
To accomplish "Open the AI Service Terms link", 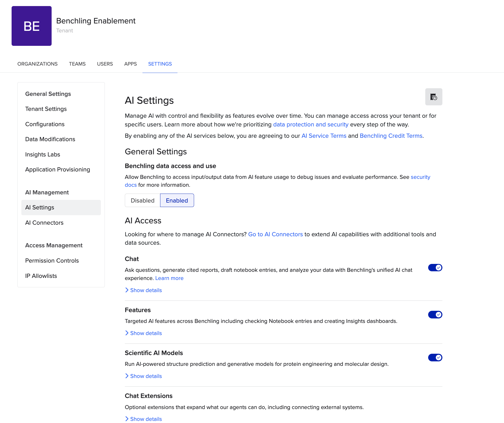I will (x=324, y=136).
